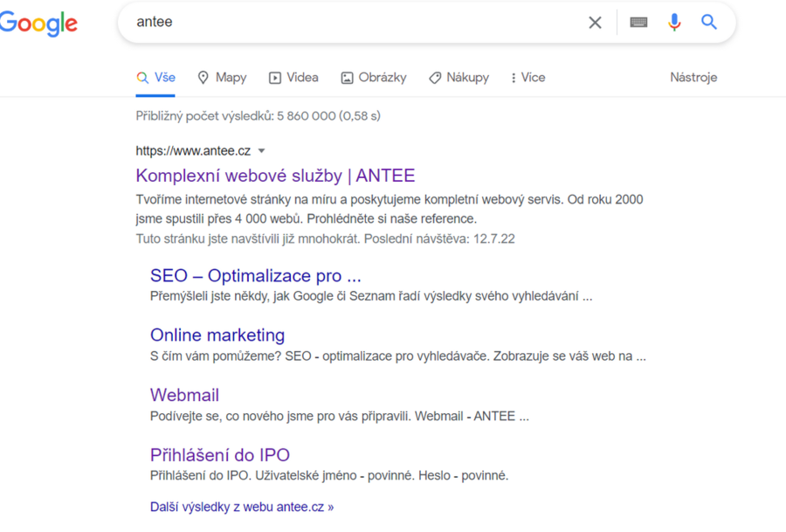Viewport: 786px width, 532px height.
Task: Show Další výsledky z webu antee.cz
Action: (x=242, y=507)
